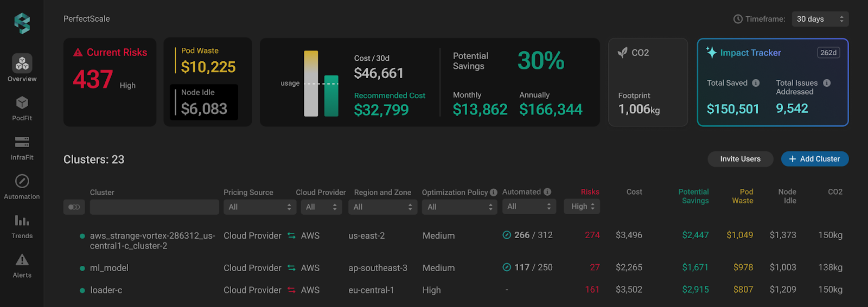This screenshot has height=307, width=868.
Task: Open the Alerts sidebar section
Action: pos(22,266)
